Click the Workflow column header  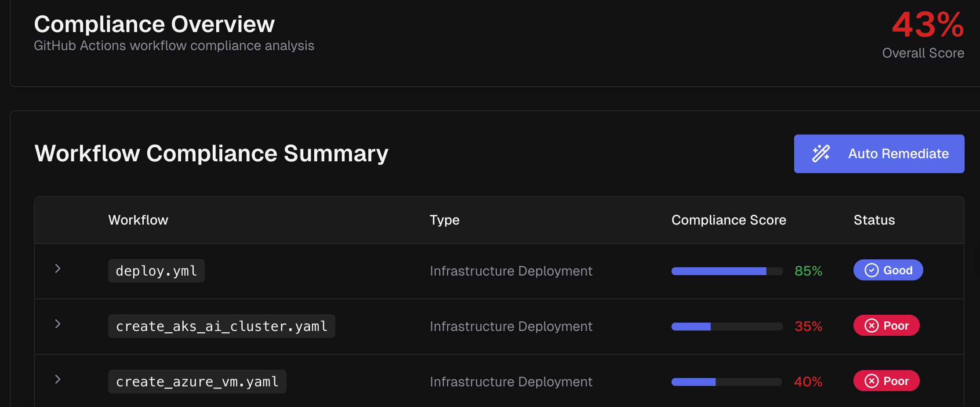point(138,220)
